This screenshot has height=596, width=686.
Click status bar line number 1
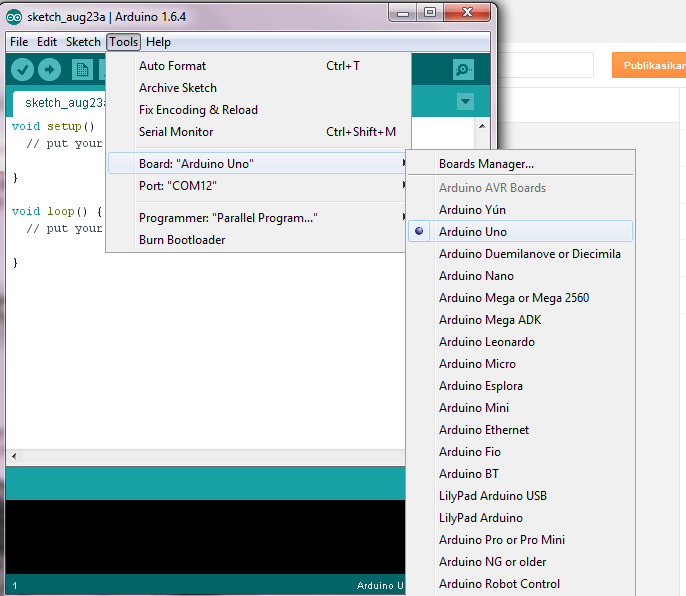pyautogui.click(x=14, y=585)
